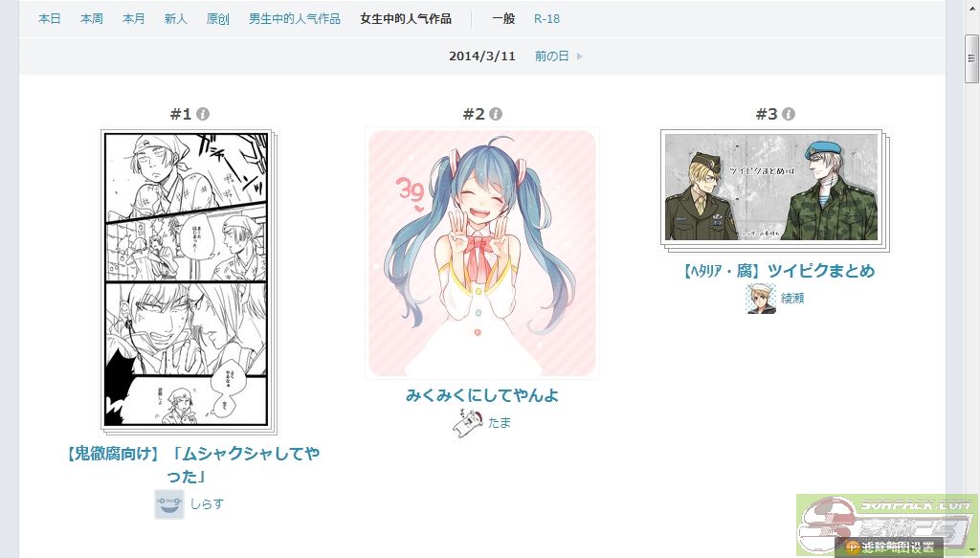
Task: Open the info icon beside rank #3
Action: point(789,114)
